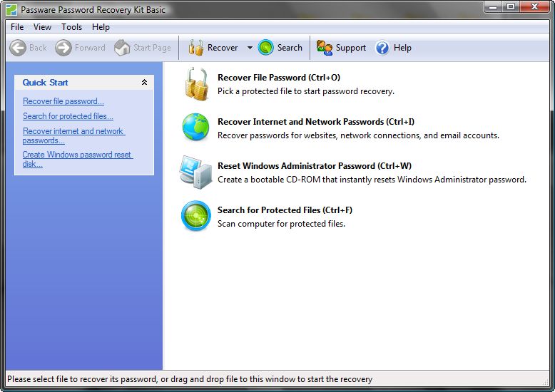Click the Quick Start panel title
Screen dimensions: 555x392
tap(46, 83)
